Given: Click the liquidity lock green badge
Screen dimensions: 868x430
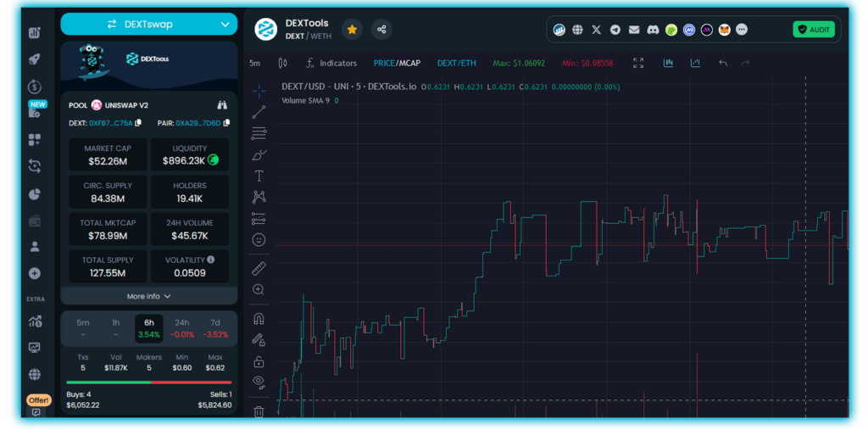Looking at the screenshot, I should tap(213, 160).
